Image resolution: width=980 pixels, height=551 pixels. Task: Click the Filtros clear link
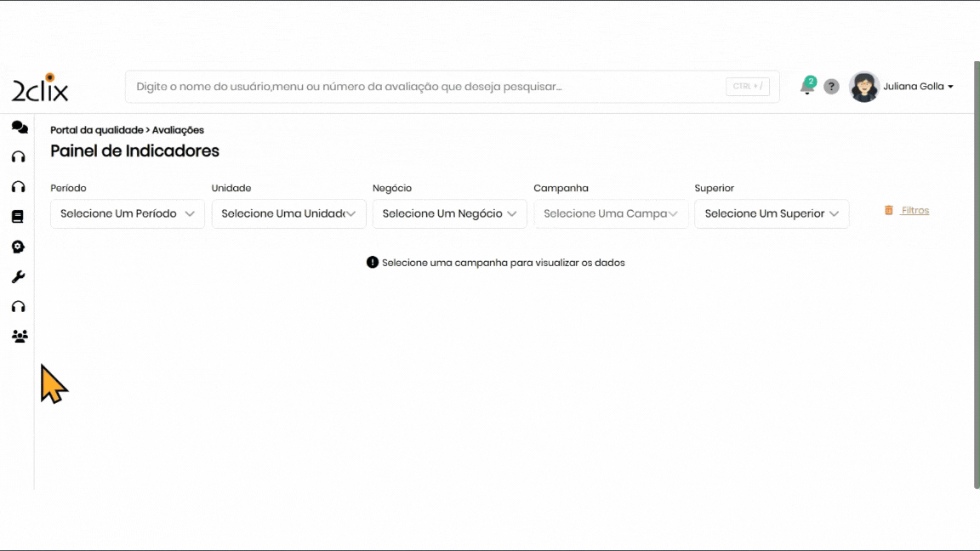point(914,211)
